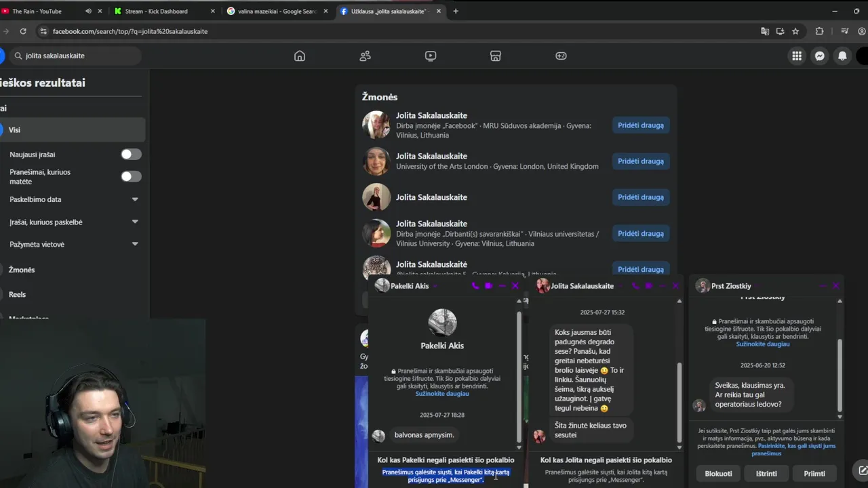868x488 pixels.
Task: Open the notifications bell icon
Action: [842, 56]
